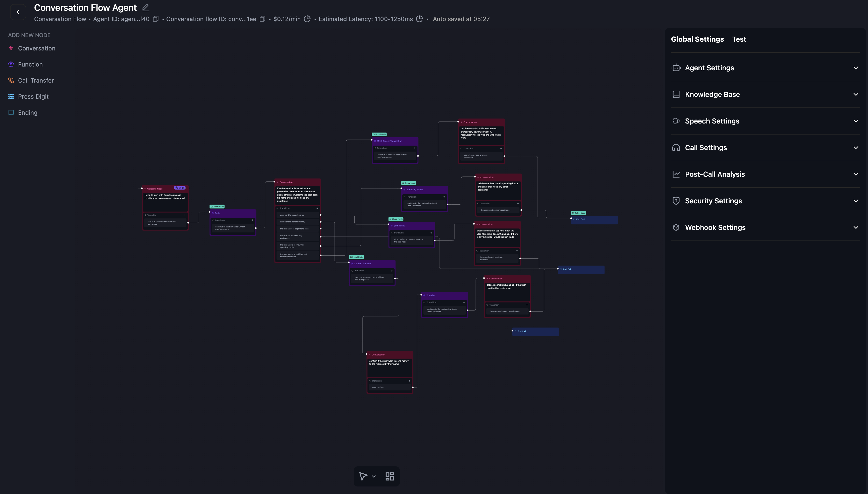Click the latency breakdown pie icon
Image resolution: width=868 pixels, height=494 pixels.
pos(420,19)
